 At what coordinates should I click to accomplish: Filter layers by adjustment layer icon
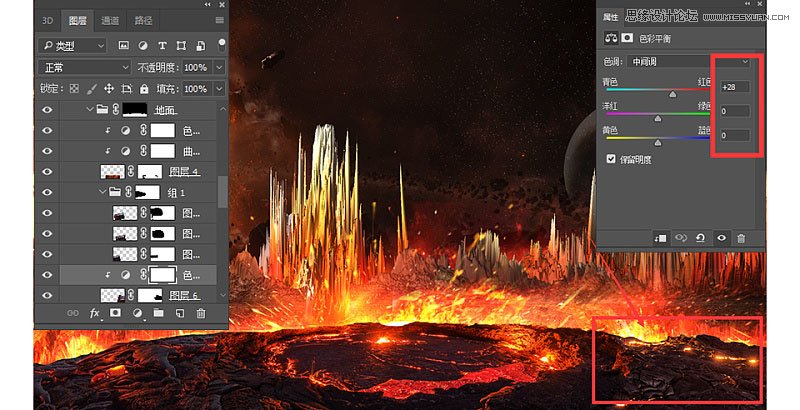(x=143, y=45)
